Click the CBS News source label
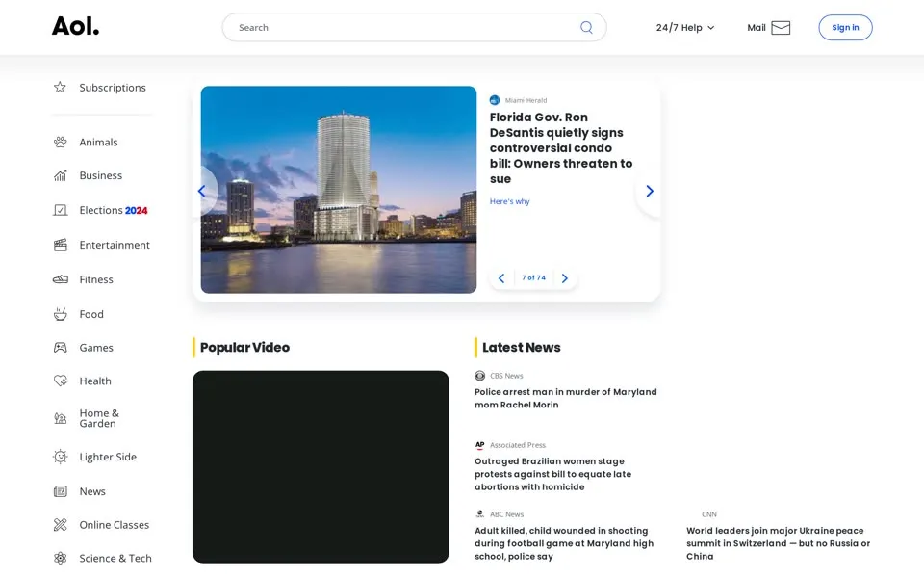 coord(506,376)
